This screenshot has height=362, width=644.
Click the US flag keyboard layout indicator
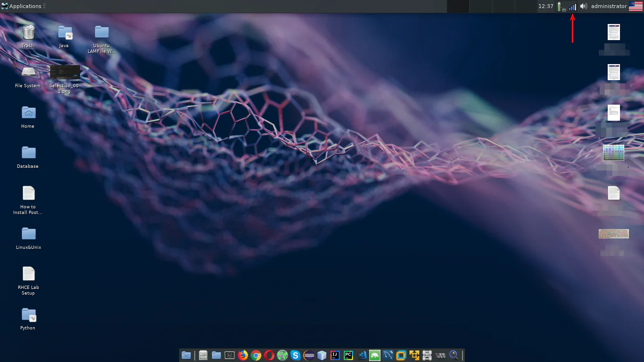pos(636,6)
